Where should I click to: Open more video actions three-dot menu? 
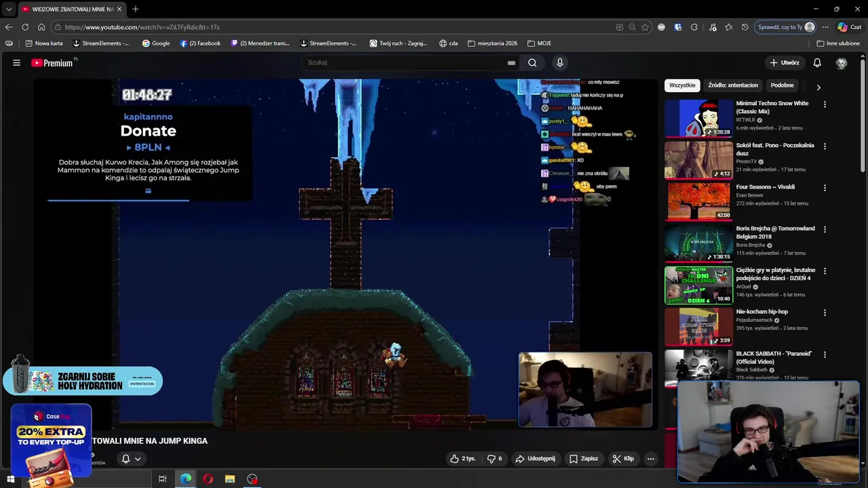[x=650, y=459]
